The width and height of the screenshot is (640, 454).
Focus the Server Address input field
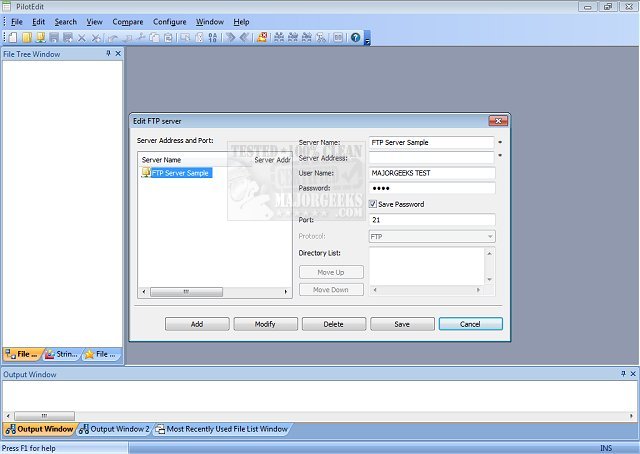coord(431,157)
